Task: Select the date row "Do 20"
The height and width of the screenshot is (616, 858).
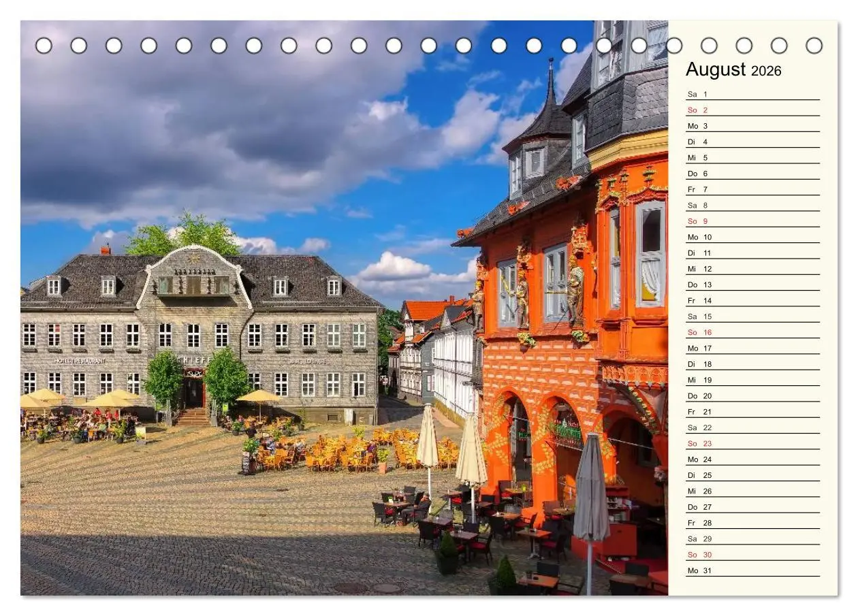Action: tap(752, 395)
